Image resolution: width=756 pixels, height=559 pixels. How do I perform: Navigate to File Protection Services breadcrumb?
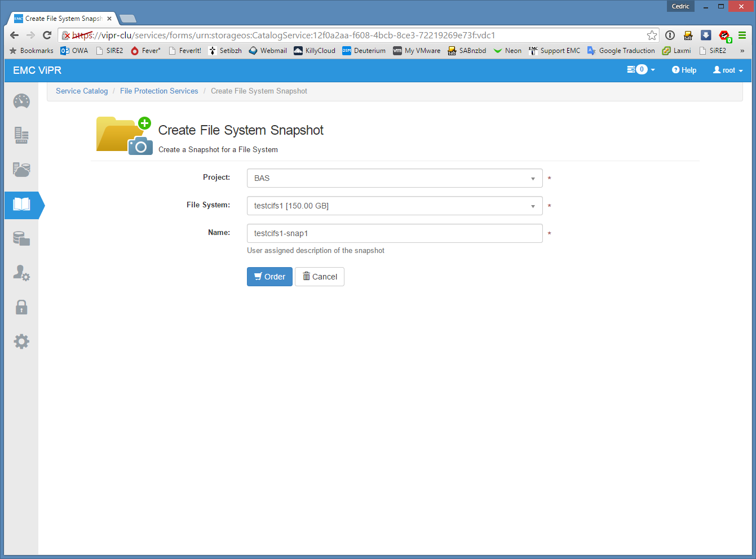[159, 91]
